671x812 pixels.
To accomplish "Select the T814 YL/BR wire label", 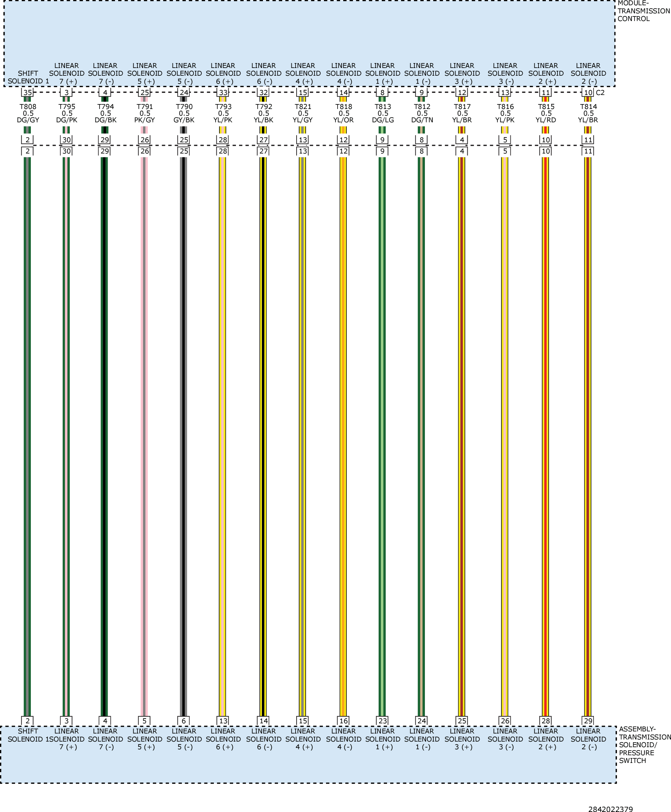I will pyautogui.click(x=588, y=113).
